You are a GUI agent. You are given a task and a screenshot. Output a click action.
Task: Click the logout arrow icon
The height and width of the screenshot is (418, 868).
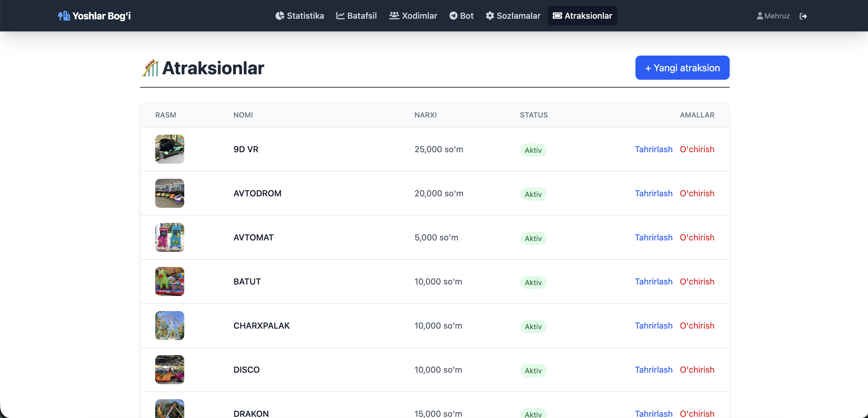tap(803, 16)
